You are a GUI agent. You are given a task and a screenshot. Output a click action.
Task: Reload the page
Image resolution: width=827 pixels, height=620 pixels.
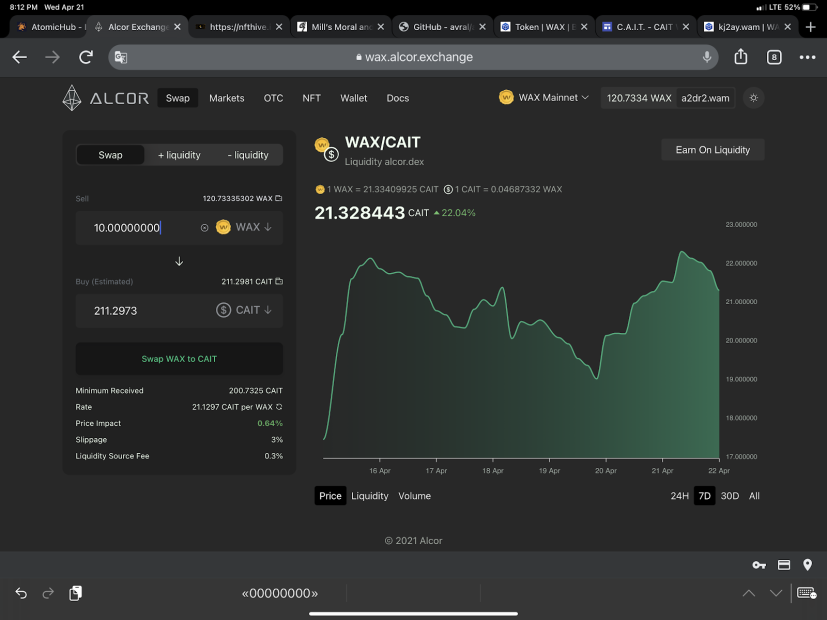click(x=86, y=57)
